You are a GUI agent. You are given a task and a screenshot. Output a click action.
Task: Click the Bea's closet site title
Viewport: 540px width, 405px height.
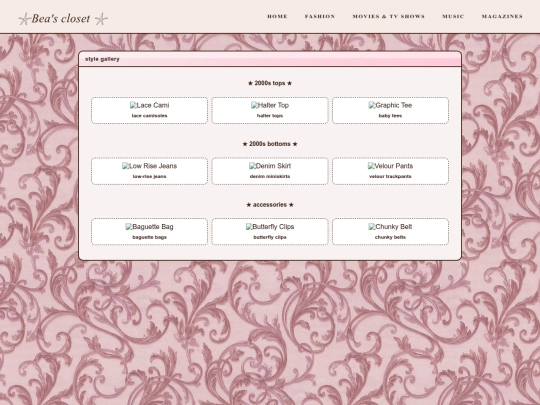pos(61,19)
